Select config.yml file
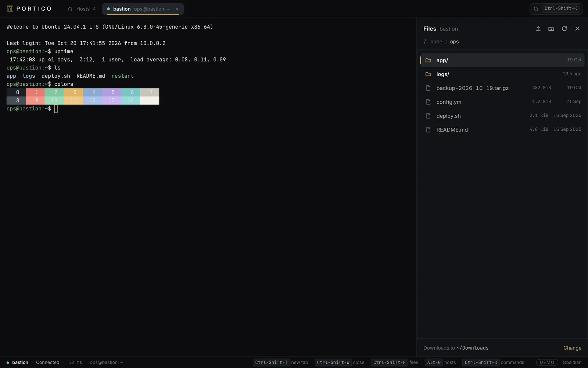 (502, 102)
